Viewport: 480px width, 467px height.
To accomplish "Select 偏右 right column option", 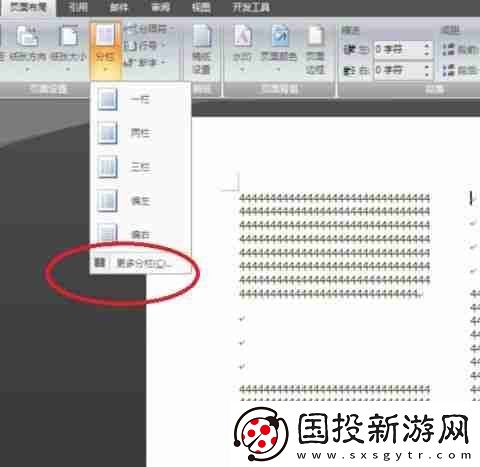I will [141, 233].
